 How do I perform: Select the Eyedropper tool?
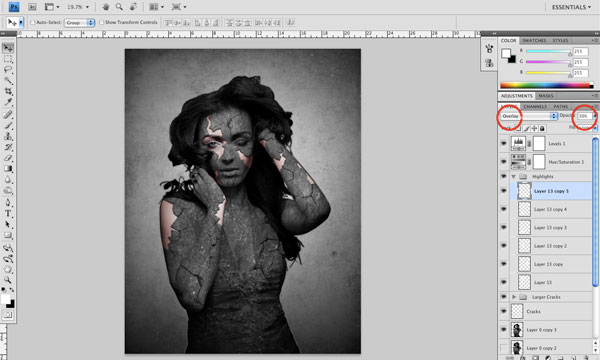8,102
